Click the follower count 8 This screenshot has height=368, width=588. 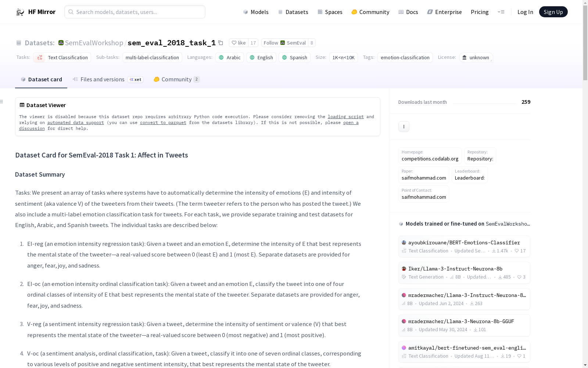tap(312, 43)
